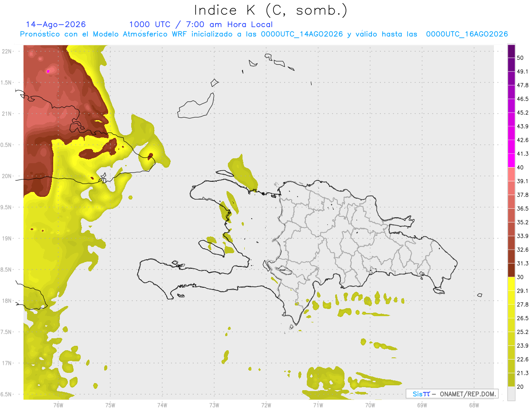Click the colorbar value 37.8

[x=523, y=195]
